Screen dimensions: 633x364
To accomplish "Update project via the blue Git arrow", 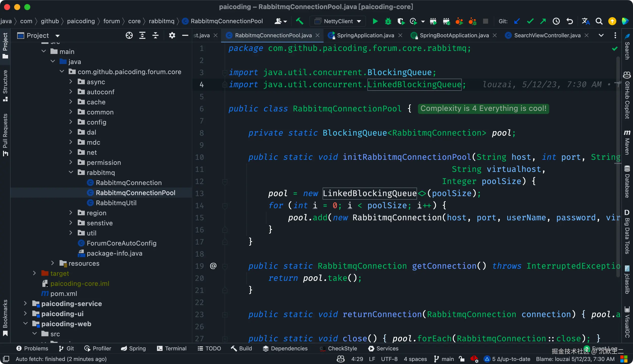I will (517, 21).
